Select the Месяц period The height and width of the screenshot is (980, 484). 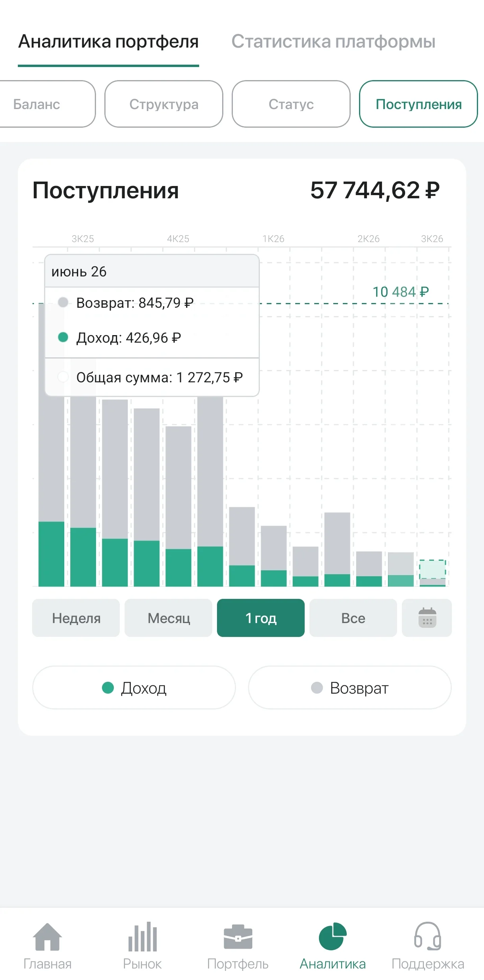(168, 618)
